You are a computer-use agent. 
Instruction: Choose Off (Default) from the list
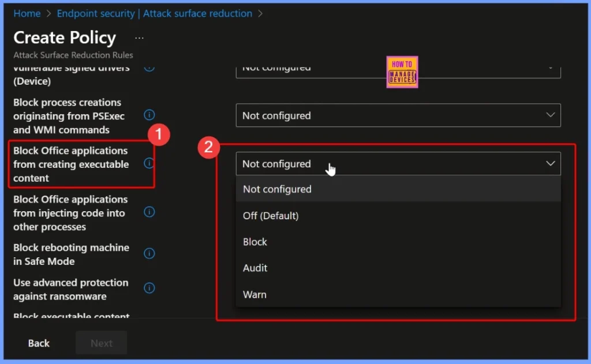[x=271, y=215]
